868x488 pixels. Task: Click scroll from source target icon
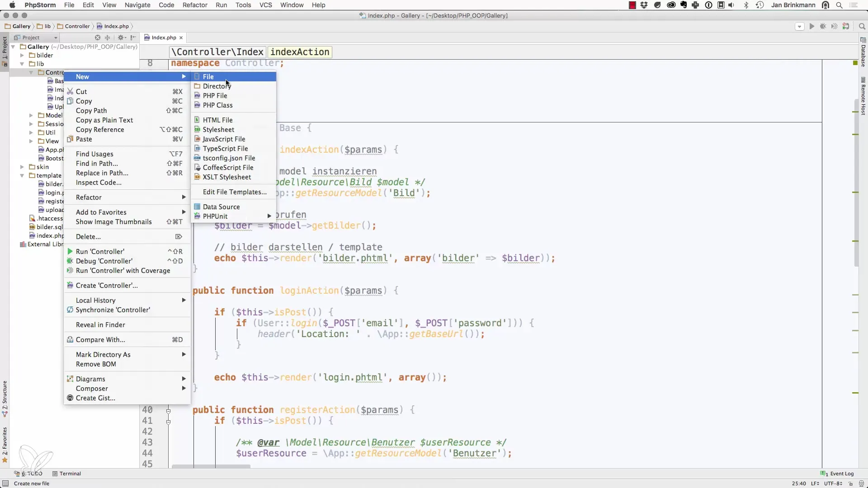coord(97,38)
